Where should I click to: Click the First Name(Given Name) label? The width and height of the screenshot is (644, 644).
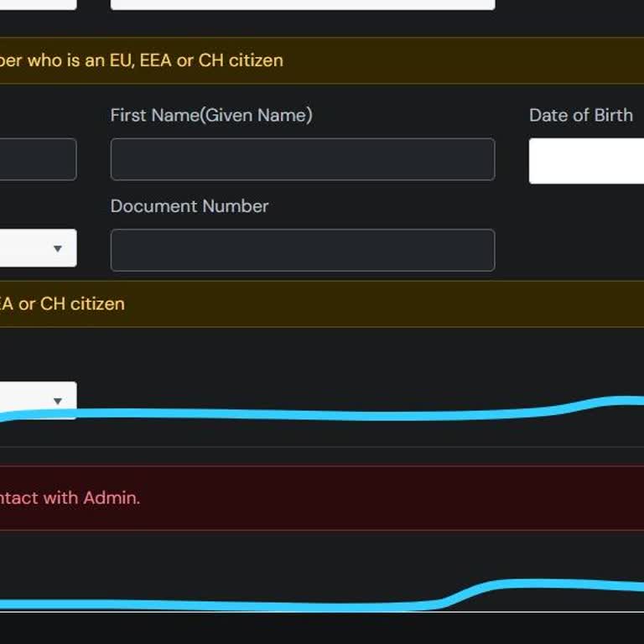[x=211, y=115]
